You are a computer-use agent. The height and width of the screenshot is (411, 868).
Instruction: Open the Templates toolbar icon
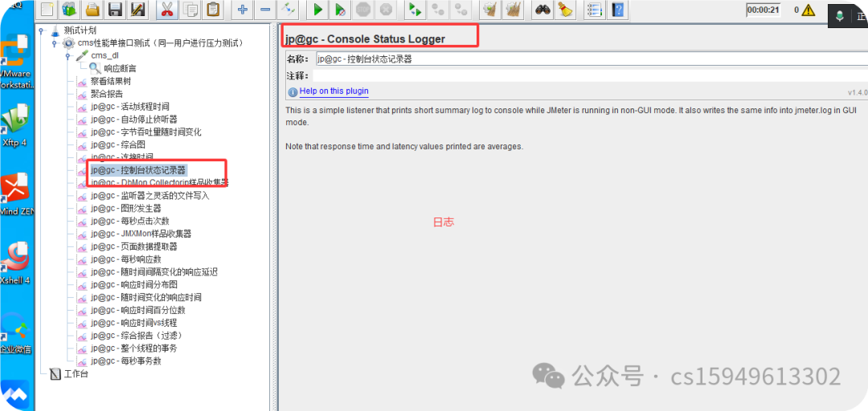[70, 9]
